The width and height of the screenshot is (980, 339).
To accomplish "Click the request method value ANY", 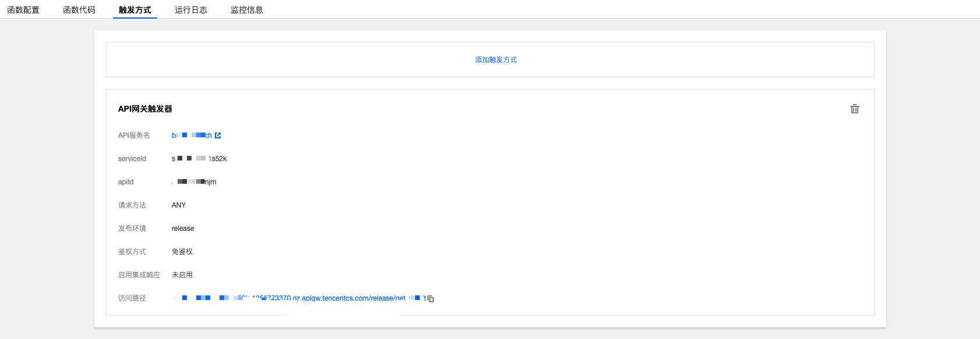I will click(x=179, y=205).
